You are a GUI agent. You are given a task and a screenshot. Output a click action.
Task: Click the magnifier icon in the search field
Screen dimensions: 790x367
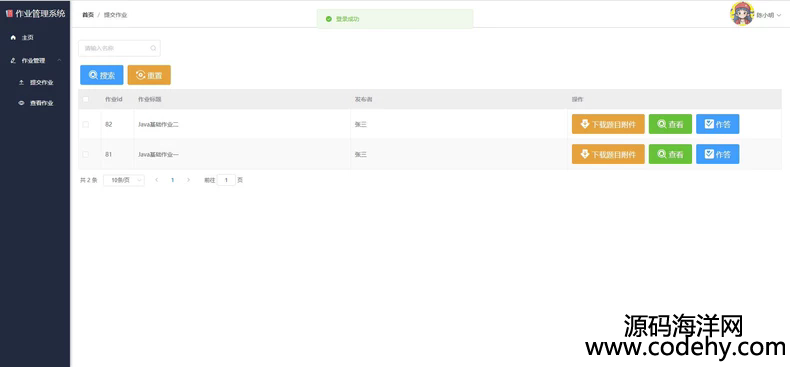[153, 48]
